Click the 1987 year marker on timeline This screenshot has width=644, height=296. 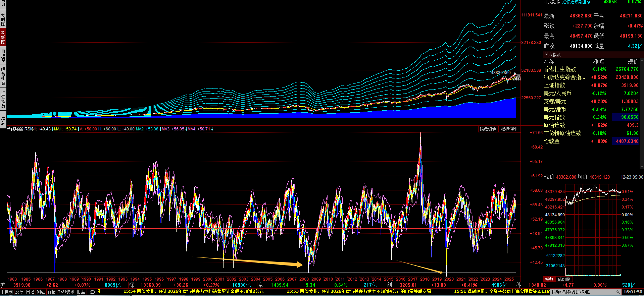(50, 279)
